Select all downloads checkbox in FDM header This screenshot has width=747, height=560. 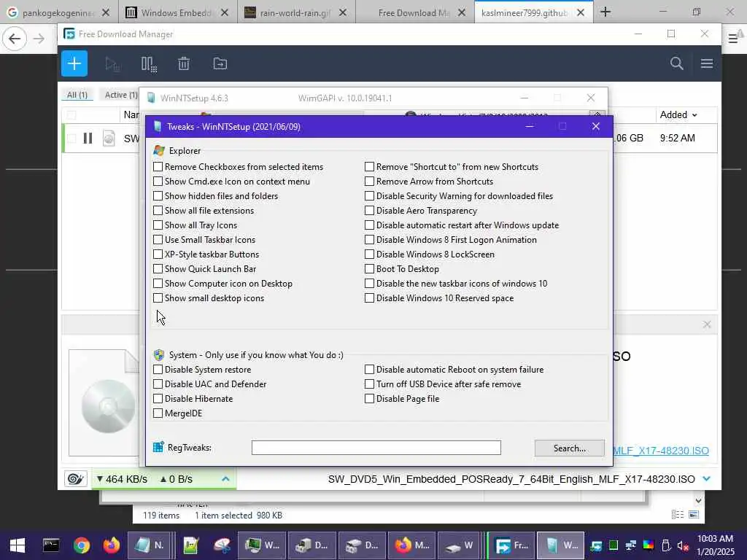pos(72,114)
